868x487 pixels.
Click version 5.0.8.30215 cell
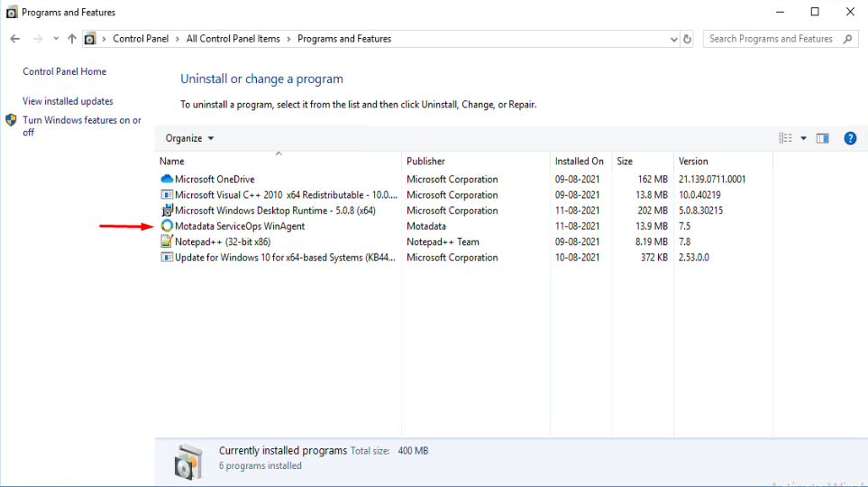coord(701,210)
